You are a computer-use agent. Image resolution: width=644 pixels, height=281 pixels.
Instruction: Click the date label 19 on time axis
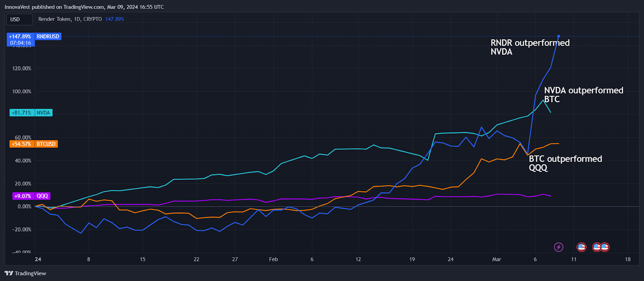pyautogui.click(x=412, y=259)
